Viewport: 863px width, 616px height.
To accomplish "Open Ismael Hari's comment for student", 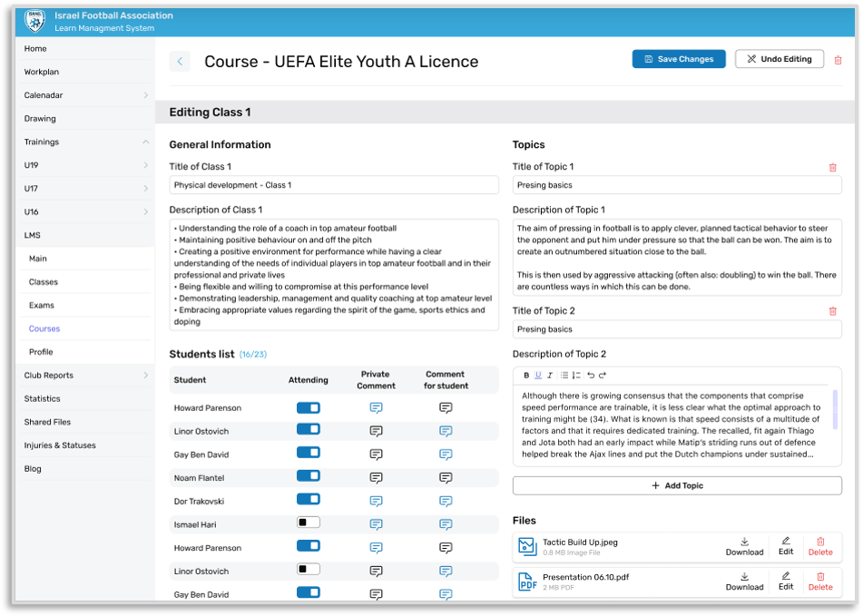I will 446,524.
